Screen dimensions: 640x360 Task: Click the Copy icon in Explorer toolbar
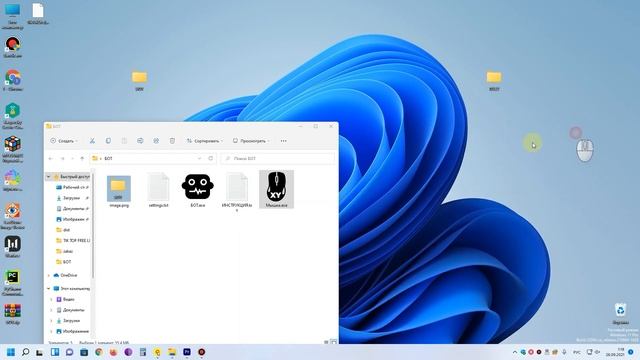[108, 141]
